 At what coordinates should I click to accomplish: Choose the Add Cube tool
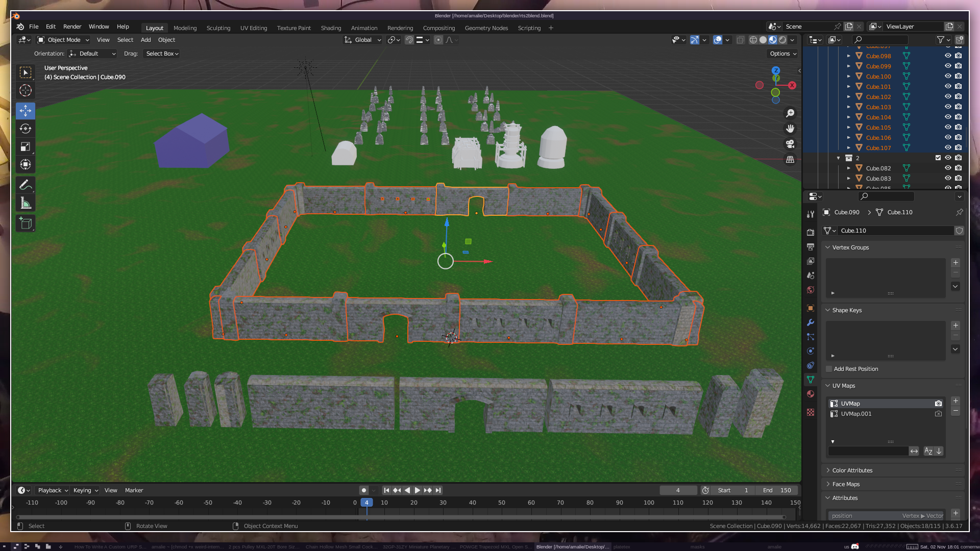tap(26, 223)
